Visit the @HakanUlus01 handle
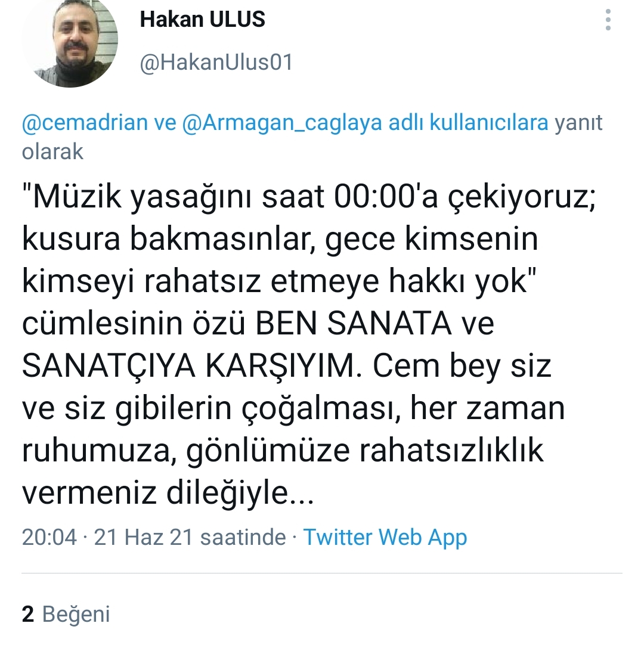Screen dimensions: 644x648 pyautogui.click(x=216, y=63)
